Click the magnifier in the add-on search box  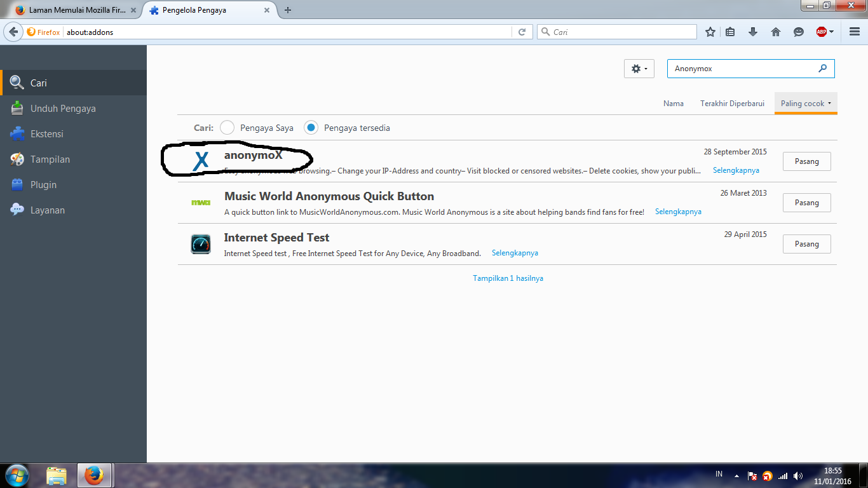pyautogui.click(x=823, y=69)
